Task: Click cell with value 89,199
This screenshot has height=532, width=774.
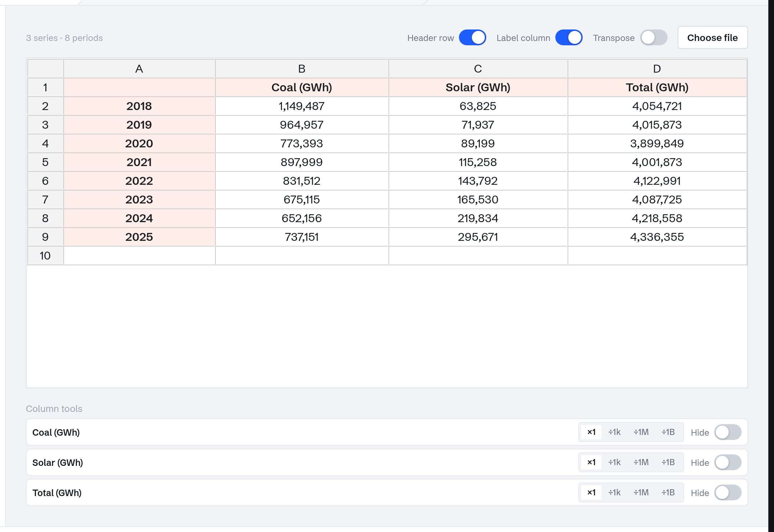Action: (x=478, y=143)
